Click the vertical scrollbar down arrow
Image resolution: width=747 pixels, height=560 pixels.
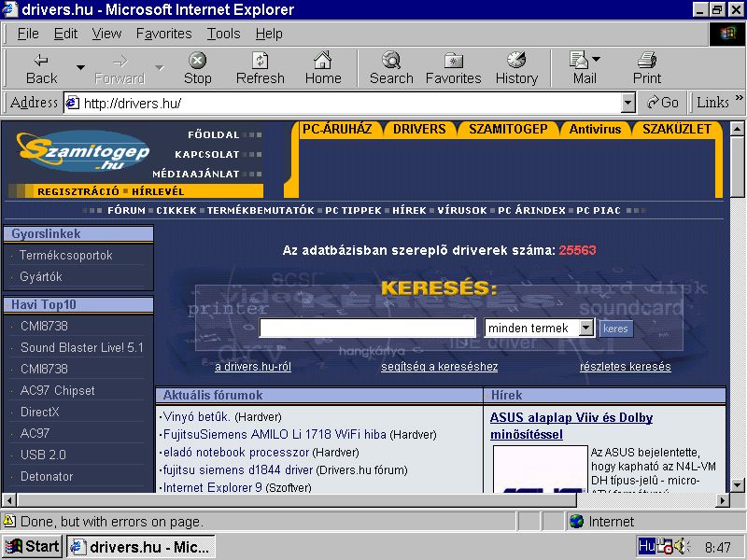[737, 485]
